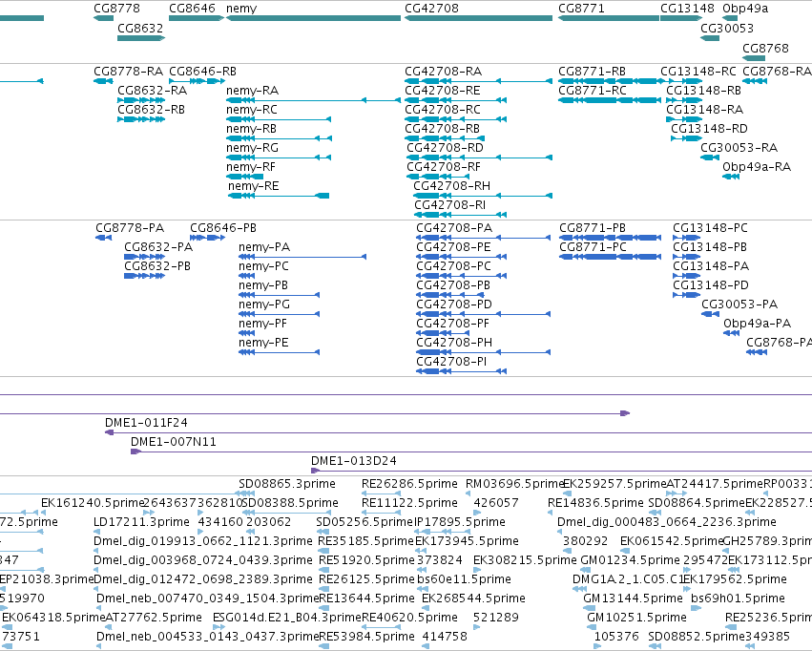Select protein CG42708-PI
This screenshot has height=651, width=812.
coord(462,371)
